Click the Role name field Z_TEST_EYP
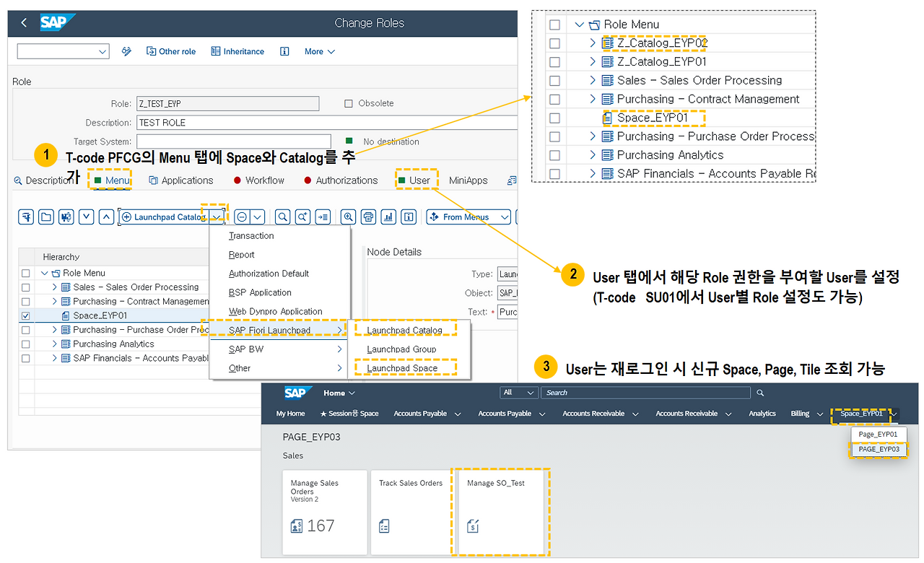This screenshot has width=924, height=563. 227,103
